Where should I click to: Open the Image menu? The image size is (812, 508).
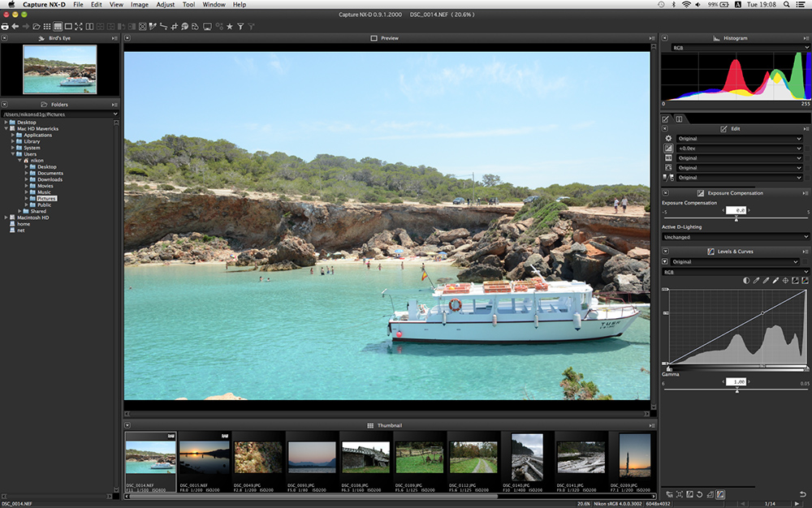tap(140, 5)
